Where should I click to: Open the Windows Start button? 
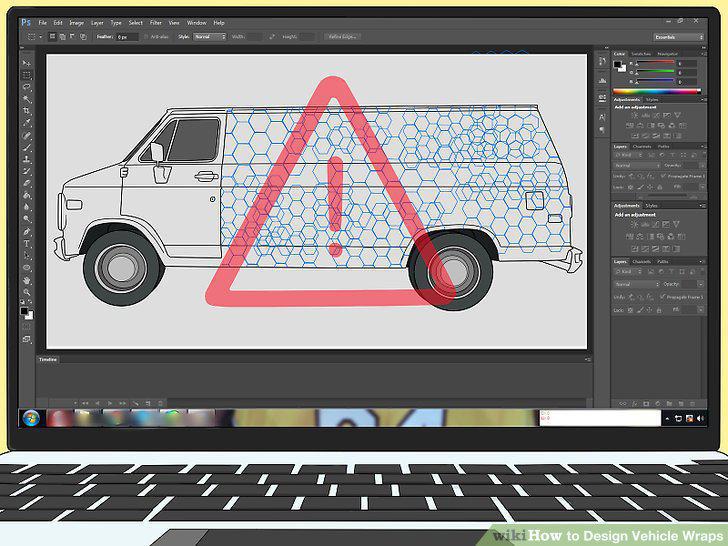coord(31,418)
